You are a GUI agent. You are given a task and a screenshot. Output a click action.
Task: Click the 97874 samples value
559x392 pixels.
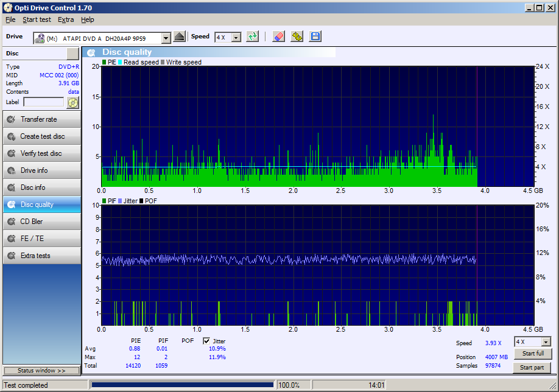493,366
